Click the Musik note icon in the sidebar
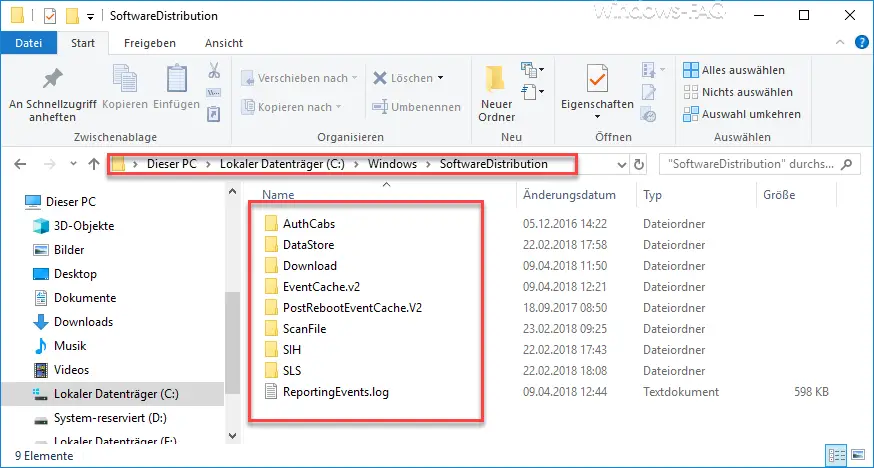 coord(41,345)
